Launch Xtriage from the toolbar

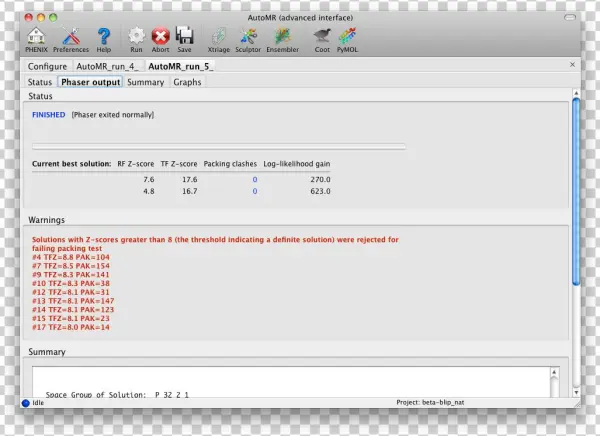pyautogui.click(x=218, y=39)
